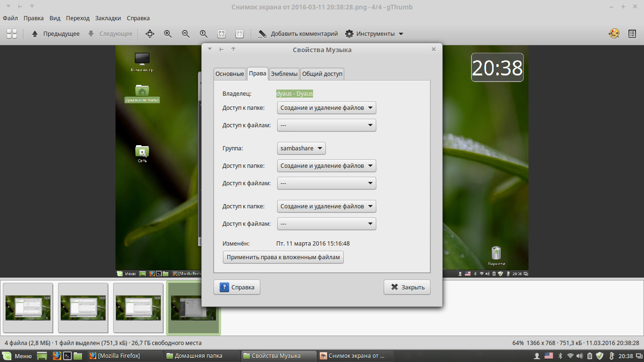Switch to the Общий доступ tab
This screenshot has width=644, height=362.
tap(322, 74)
